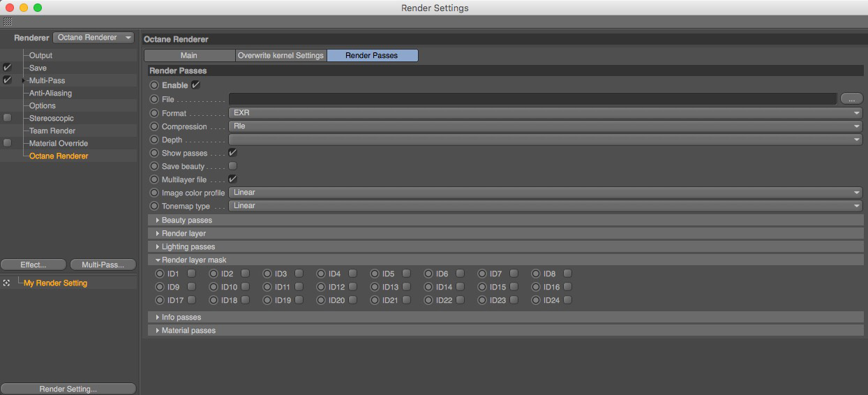The width and height of the screenshot is (868, 395).
Task: Click the keyframe dot beside Compression
Action: 154,126
